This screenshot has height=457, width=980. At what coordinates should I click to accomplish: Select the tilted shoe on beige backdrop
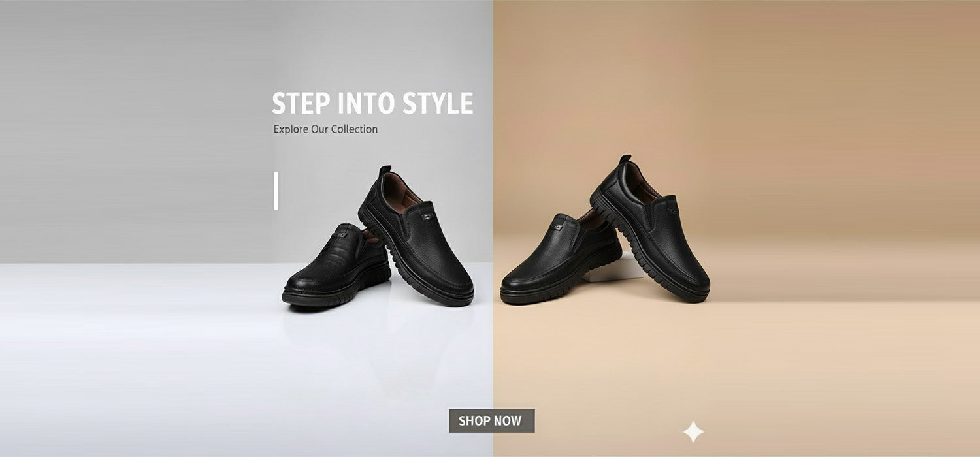pos(650,228)
